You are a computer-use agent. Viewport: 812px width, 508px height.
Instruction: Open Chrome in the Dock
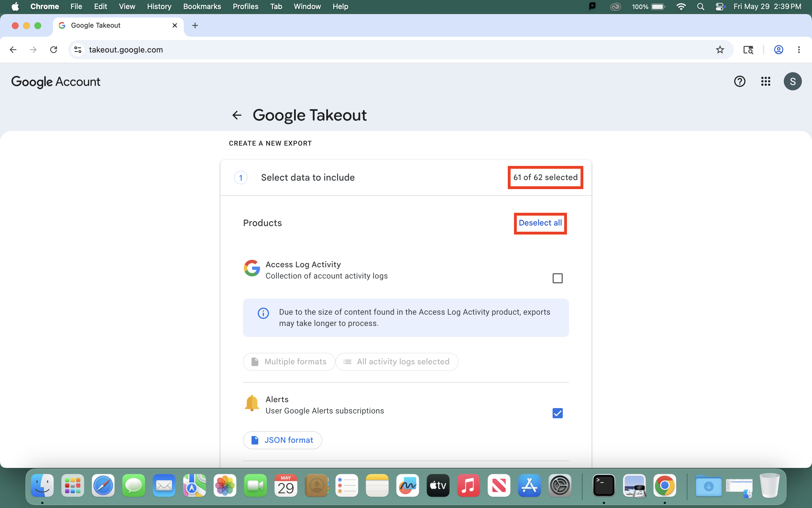click(665, 485)
